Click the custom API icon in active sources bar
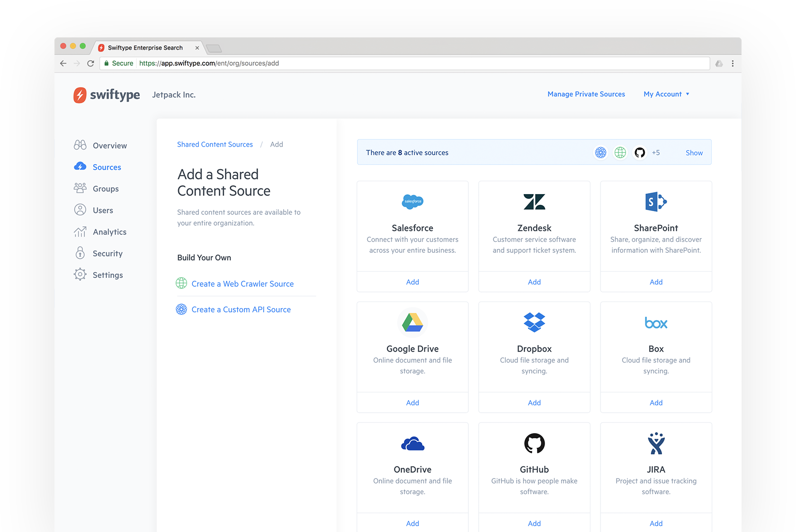This screenshot has width=796, height=532. (600, 152)
